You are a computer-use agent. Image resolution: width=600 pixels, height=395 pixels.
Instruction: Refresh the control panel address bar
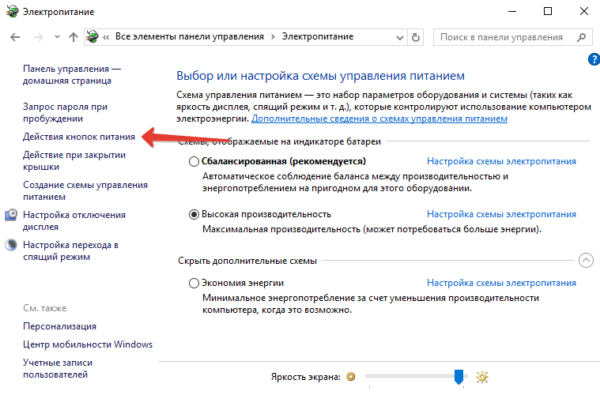point(416,37)
